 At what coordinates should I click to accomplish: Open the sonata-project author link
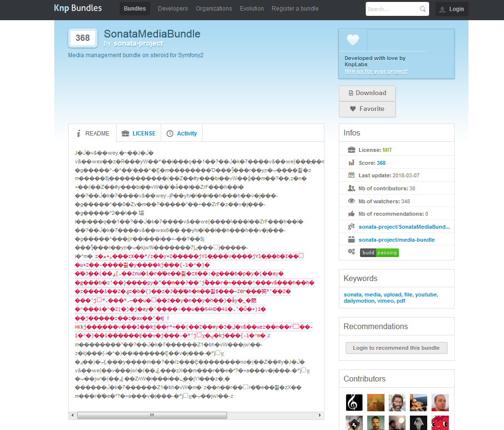click(138, 43)
